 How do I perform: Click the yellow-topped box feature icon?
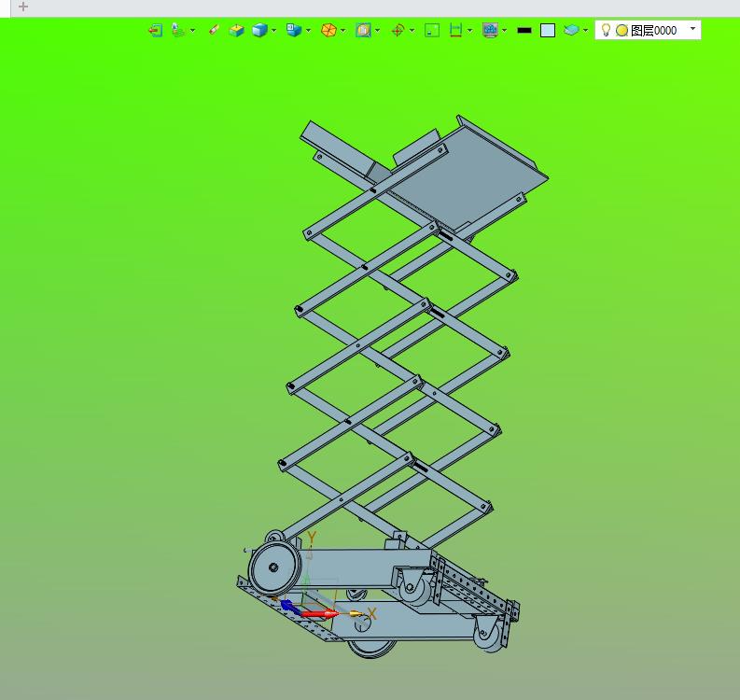[x=236, y=30]
